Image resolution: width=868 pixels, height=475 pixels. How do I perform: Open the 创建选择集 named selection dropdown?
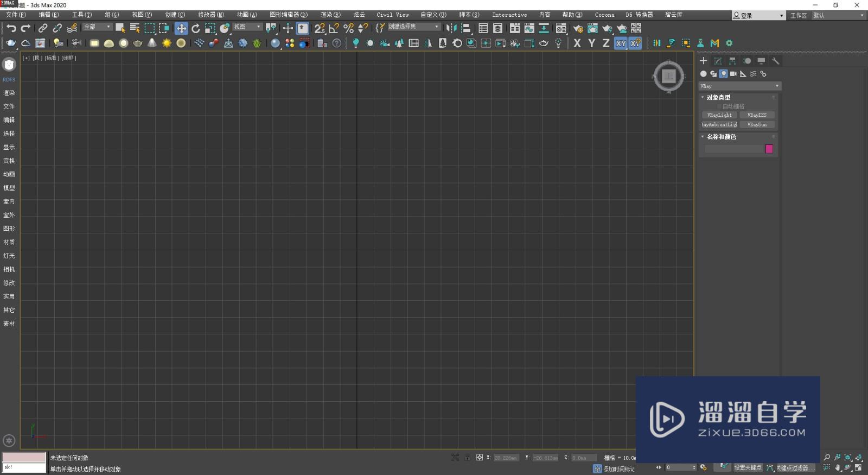click(413, 27)
